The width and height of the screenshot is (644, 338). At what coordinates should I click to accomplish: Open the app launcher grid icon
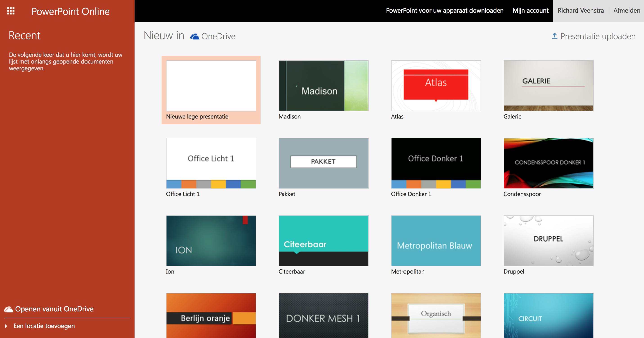[11, 11]
